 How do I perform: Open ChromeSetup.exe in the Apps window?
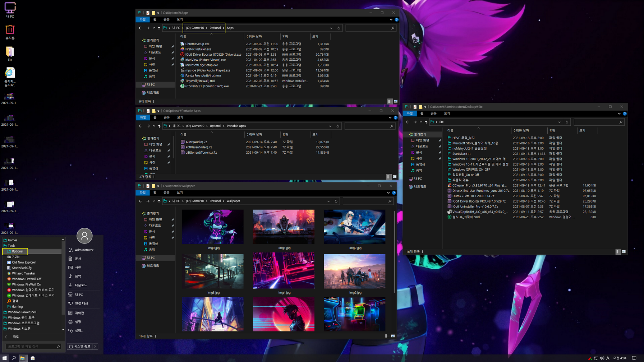[x=197, y=44]
